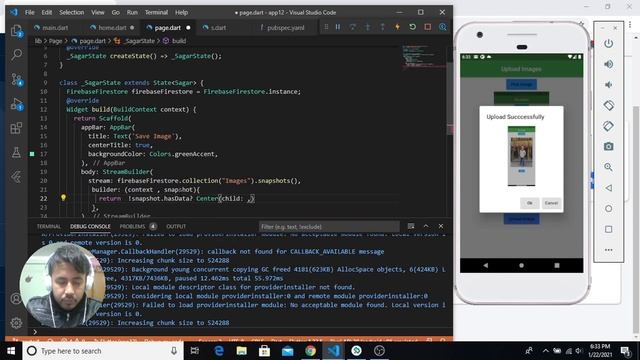Click the page.dart breadcrumb segment

click(89, 41)
